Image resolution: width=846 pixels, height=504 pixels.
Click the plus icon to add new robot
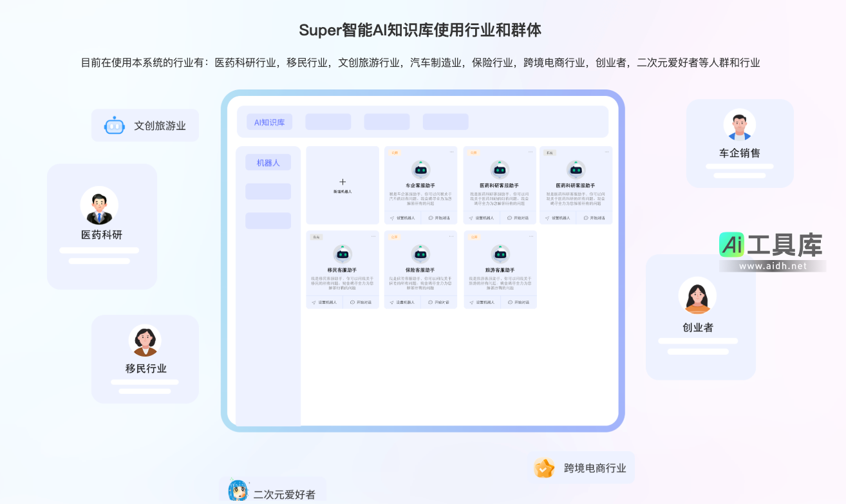343,182
